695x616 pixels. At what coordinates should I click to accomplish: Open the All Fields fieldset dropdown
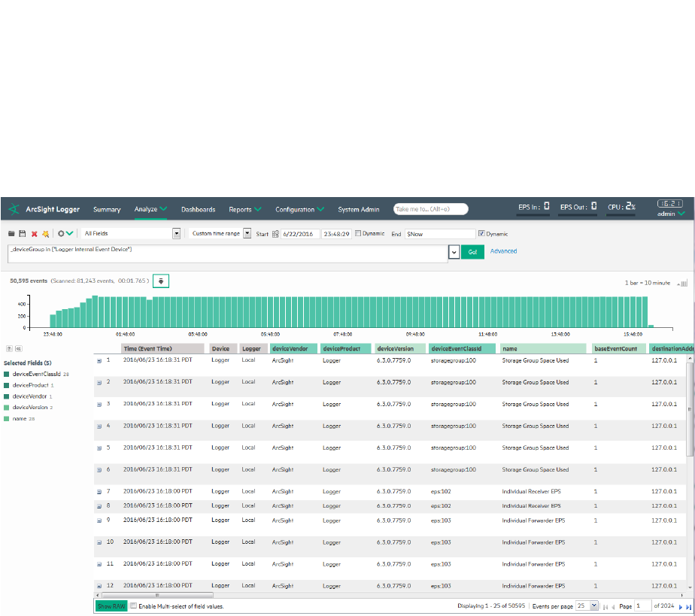pyautogui.click(x=177, y=234)
